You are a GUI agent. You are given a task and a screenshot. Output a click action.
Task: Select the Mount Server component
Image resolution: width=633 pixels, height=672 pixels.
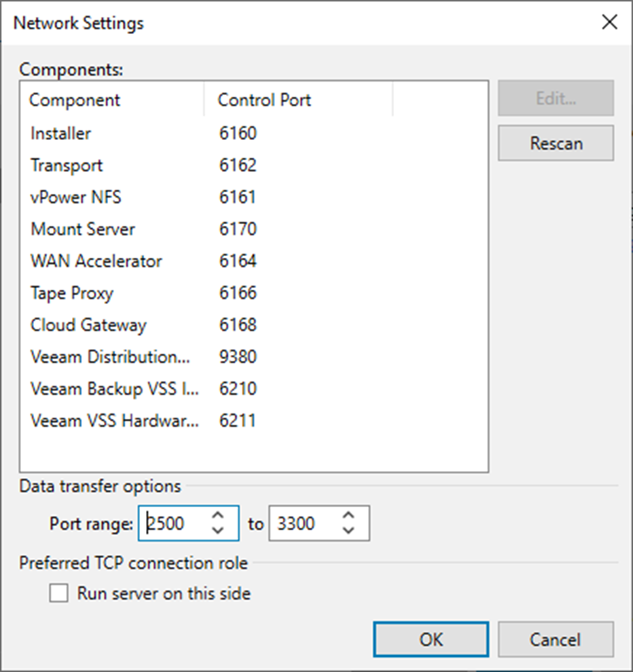click(x=254, y=229)
